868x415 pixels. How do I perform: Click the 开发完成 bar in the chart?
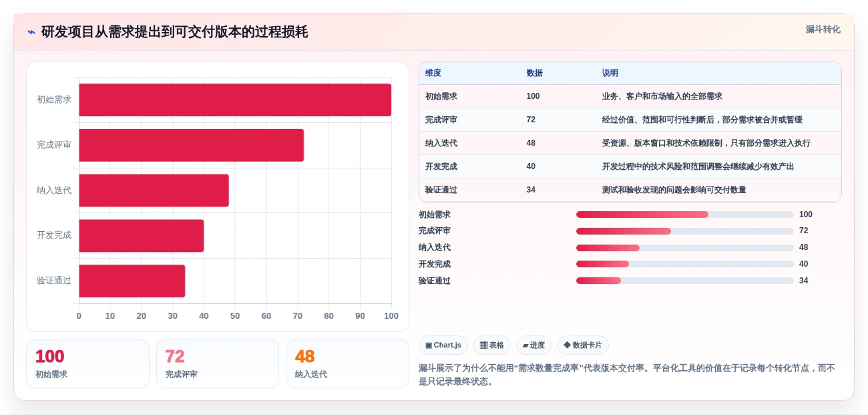(142, 235)
